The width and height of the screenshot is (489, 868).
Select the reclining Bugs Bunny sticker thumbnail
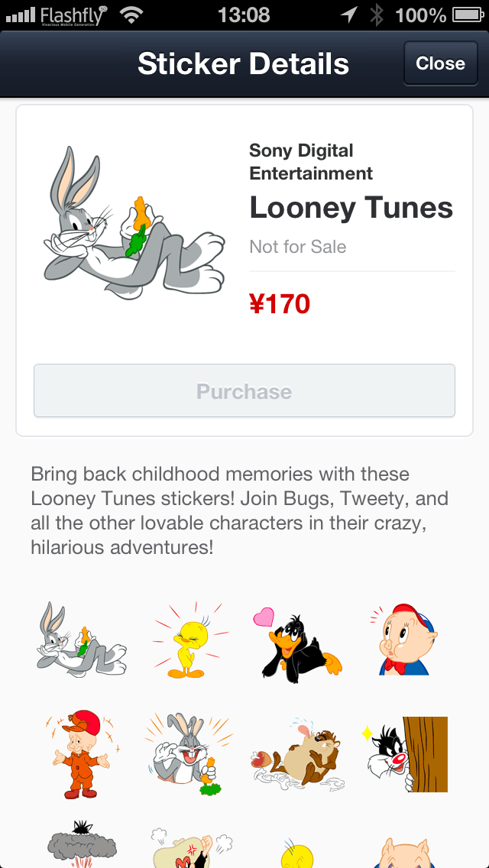[82, 640]
